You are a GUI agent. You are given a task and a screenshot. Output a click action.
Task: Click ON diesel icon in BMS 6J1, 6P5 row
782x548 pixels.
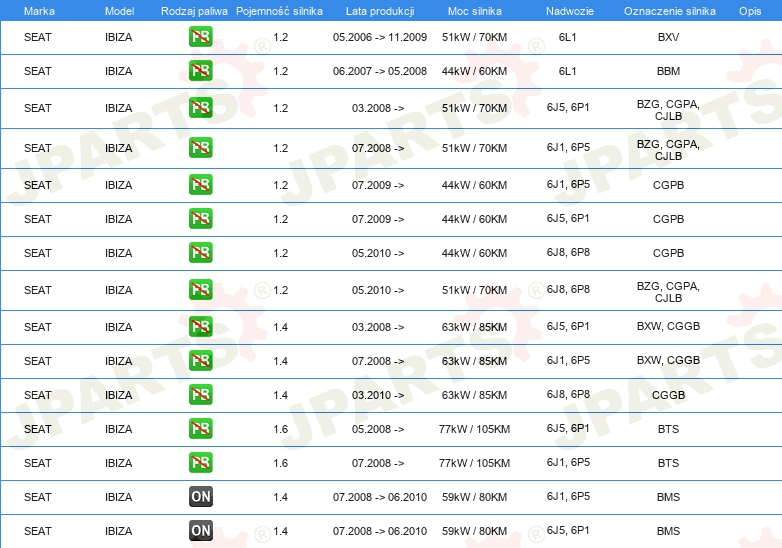pyautogui.click(x=200, y=497)
